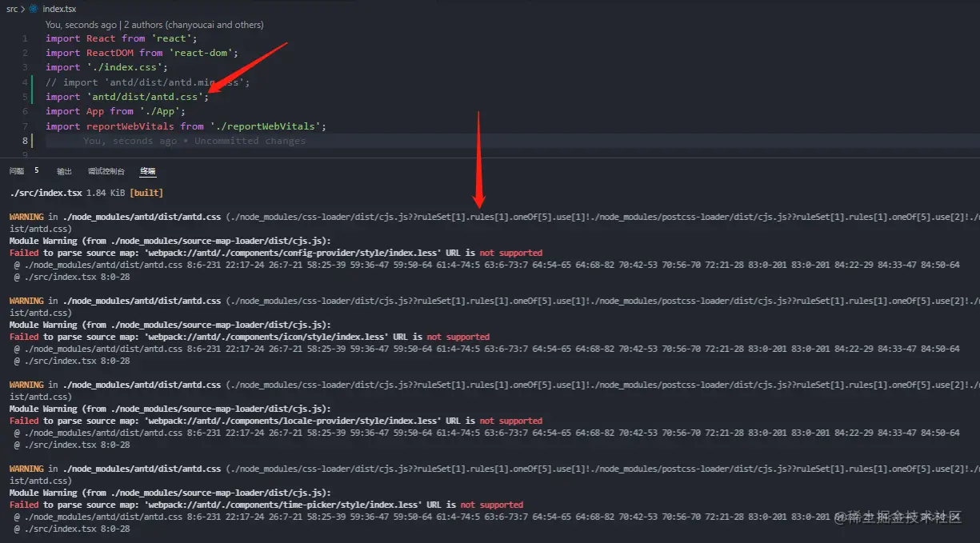Click line number 5 in the gutter
The image size is (980, 543).
(x=25, y=96)
